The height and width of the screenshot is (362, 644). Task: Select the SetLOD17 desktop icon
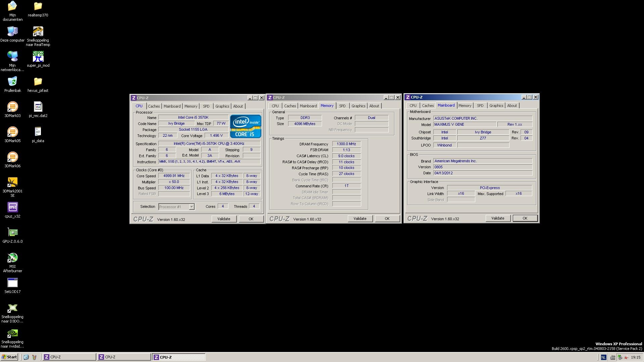(12, 283)
